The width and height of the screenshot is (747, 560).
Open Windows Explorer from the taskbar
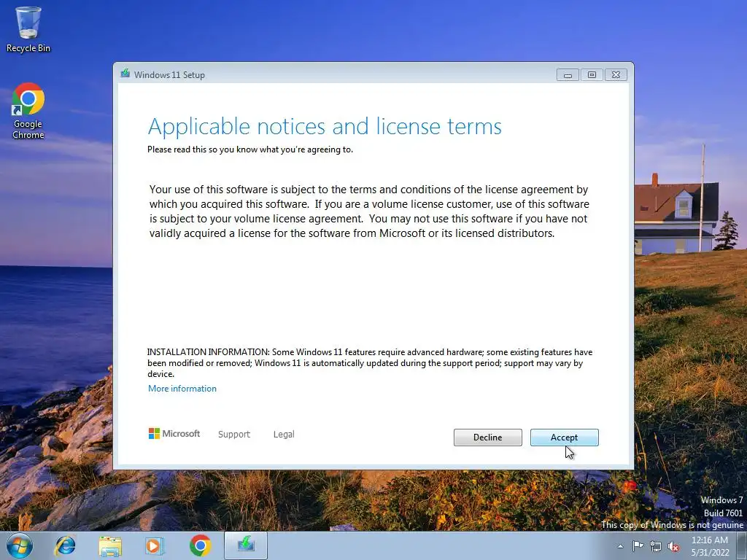[x=110, y=545]
